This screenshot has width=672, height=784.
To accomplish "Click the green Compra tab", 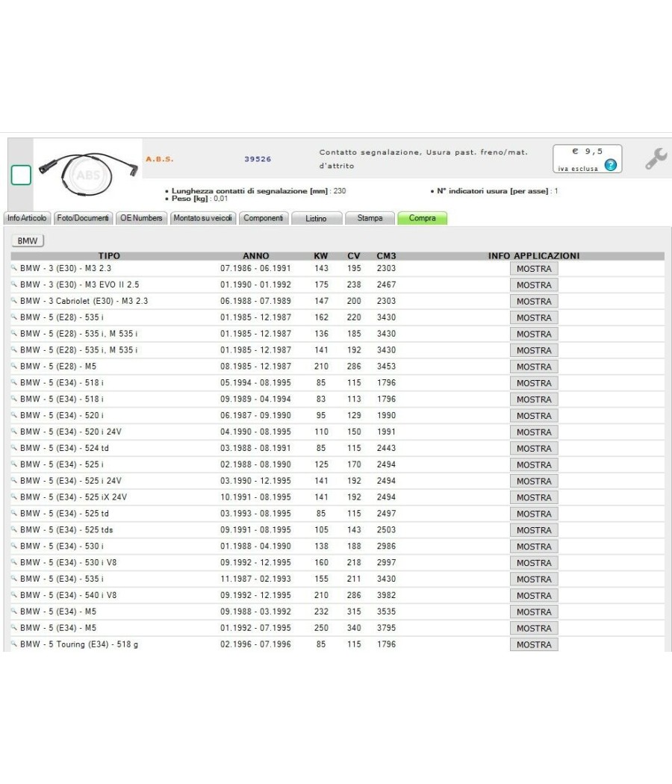I will [x=423, y=218].
